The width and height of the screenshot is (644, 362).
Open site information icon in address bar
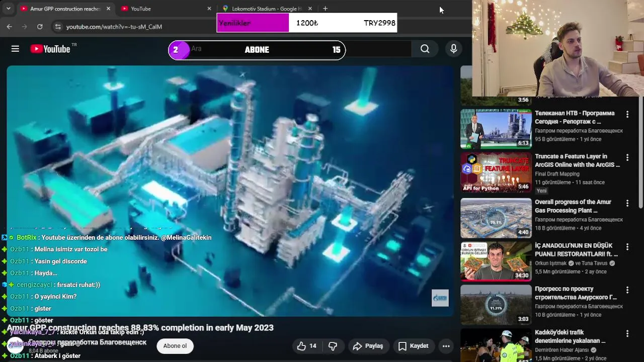click(x=57, y=27)
